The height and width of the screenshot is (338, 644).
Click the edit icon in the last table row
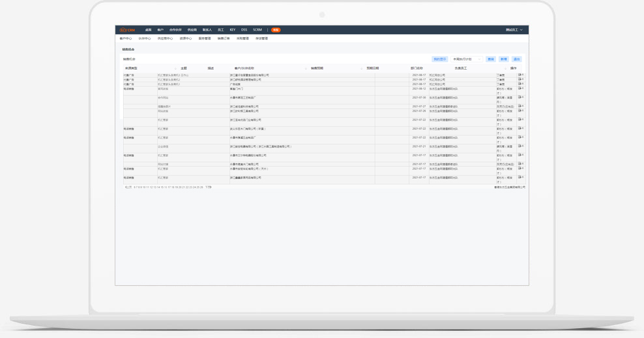point(520,177)
